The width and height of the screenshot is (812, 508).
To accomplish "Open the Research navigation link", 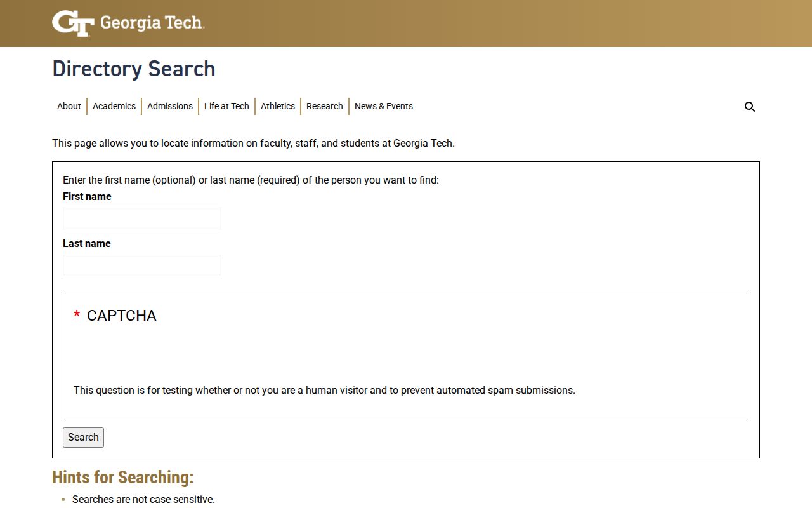I will 325,106.
